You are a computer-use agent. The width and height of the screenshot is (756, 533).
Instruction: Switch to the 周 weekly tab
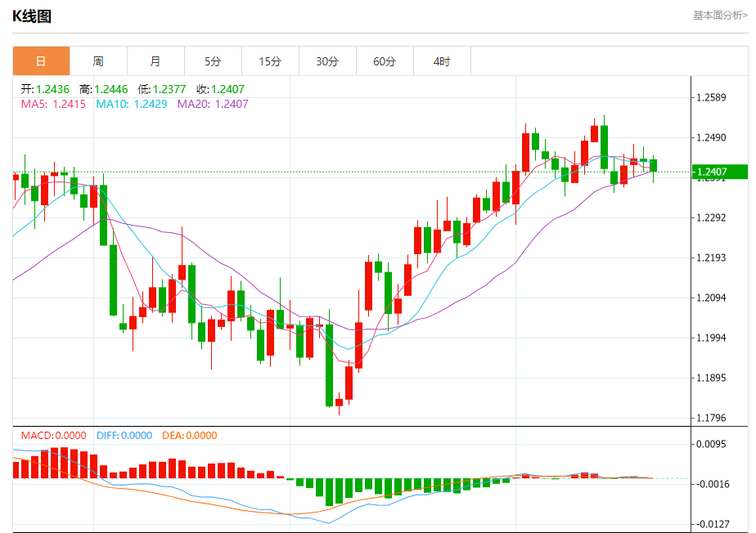pos(98,61)
